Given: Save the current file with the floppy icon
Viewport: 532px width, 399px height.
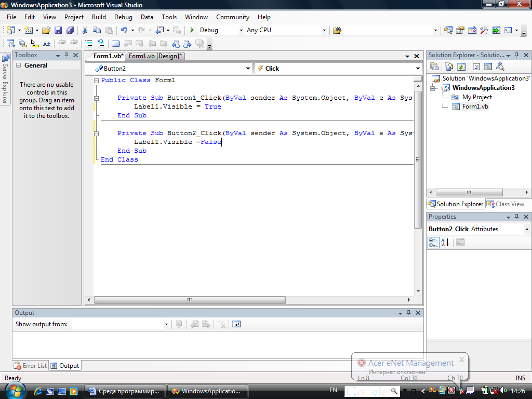Looking at the screenshot, I should 58,30.
